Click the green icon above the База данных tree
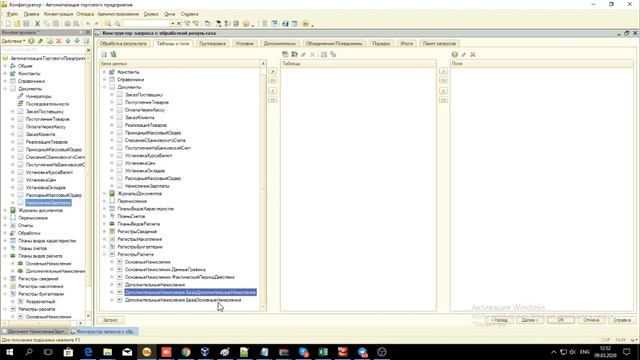The width and height of the screenshot is (640, 360). click(x=113, y=54)
